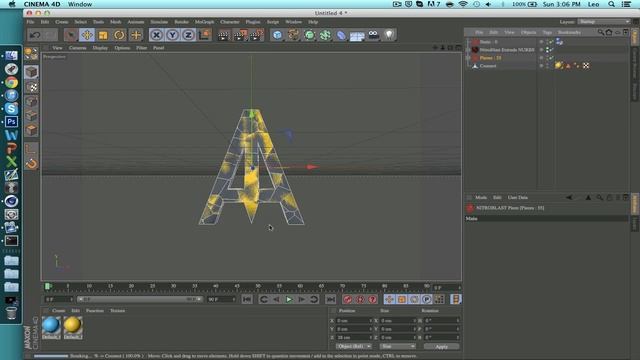Toggle enable checkmark on NitroBlast Extrude NURBS
The height and width of the screenshot is (360, 640).
click(551, 50)
